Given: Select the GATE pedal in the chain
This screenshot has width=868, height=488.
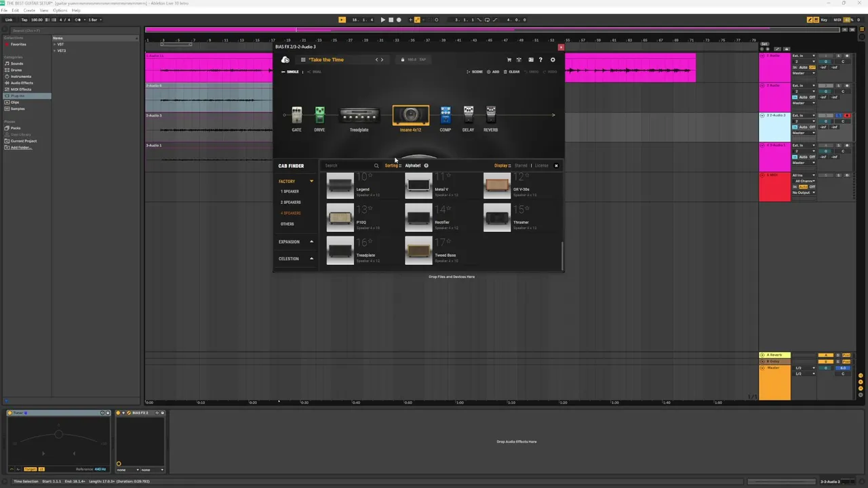Looking at the screenshot, I should [x=296, y=115].
